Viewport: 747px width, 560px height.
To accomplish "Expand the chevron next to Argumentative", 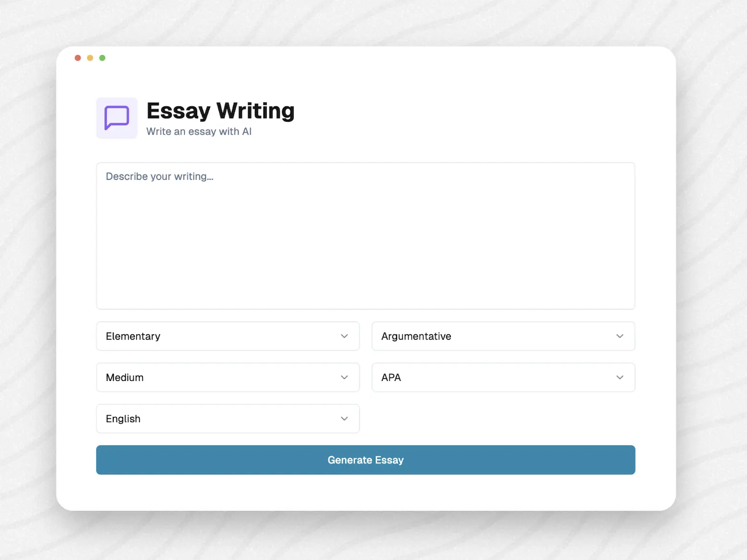I will [x=620, y=336].
